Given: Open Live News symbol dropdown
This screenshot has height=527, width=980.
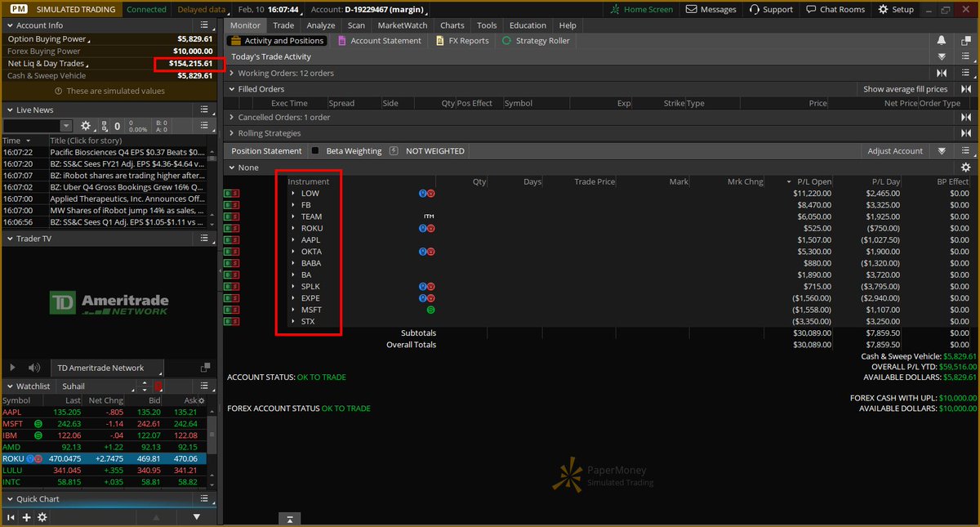Looking at the screenshot, I should point(66,126).
